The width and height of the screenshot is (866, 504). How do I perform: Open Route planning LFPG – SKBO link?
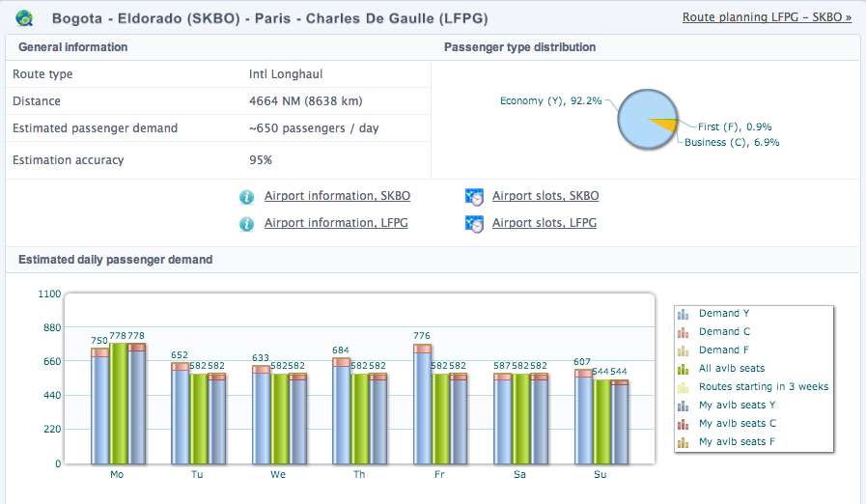[767, 17]
